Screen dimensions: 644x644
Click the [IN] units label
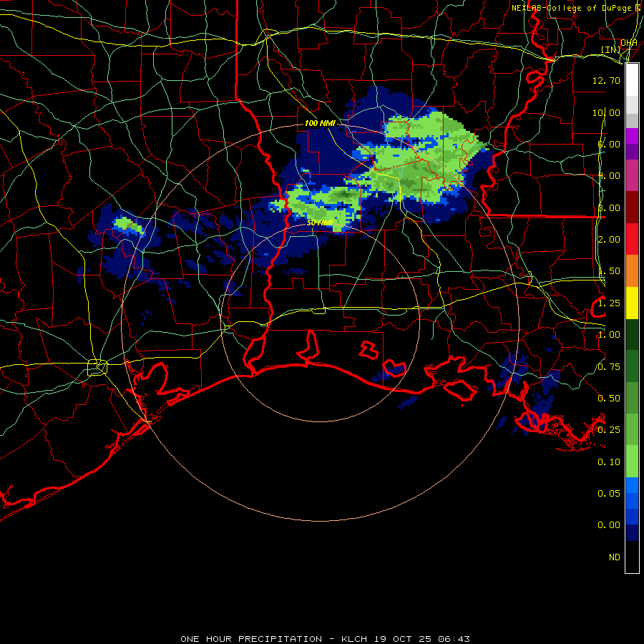point(611,49)
